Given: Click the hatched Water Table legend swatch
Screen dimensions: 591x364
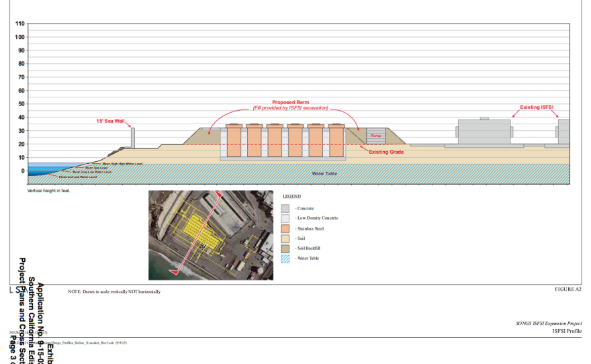Looking at the screenshot, I should click(x=285, y=259).
